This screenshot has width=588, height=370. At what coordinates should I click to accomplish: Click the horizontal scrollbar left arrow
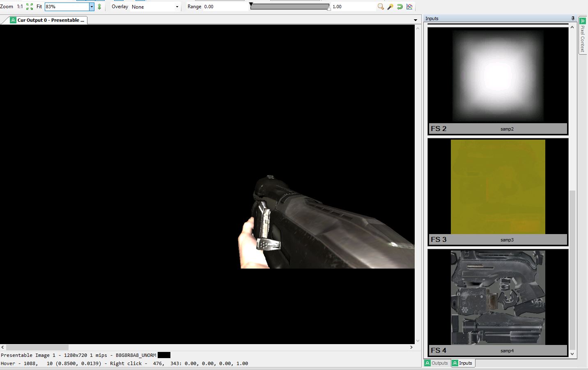click(x=3, y=347)
